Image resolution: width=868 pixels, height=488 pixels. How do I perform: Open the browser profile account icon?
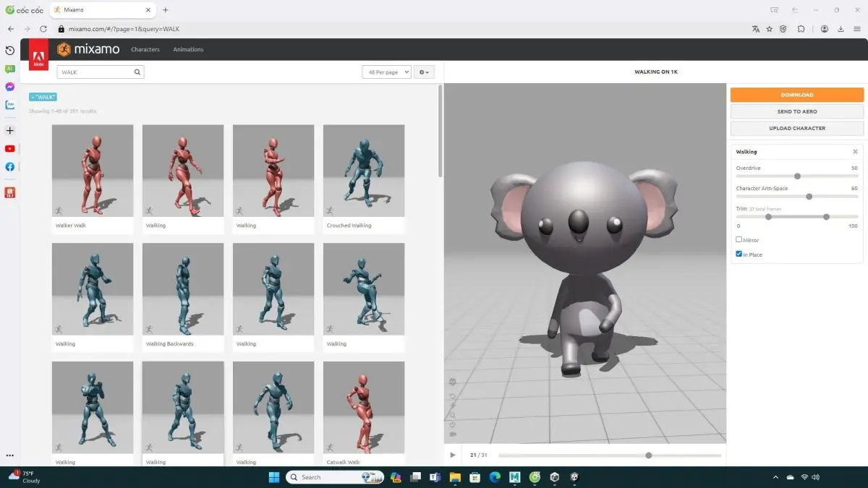(x=825, y=29)
